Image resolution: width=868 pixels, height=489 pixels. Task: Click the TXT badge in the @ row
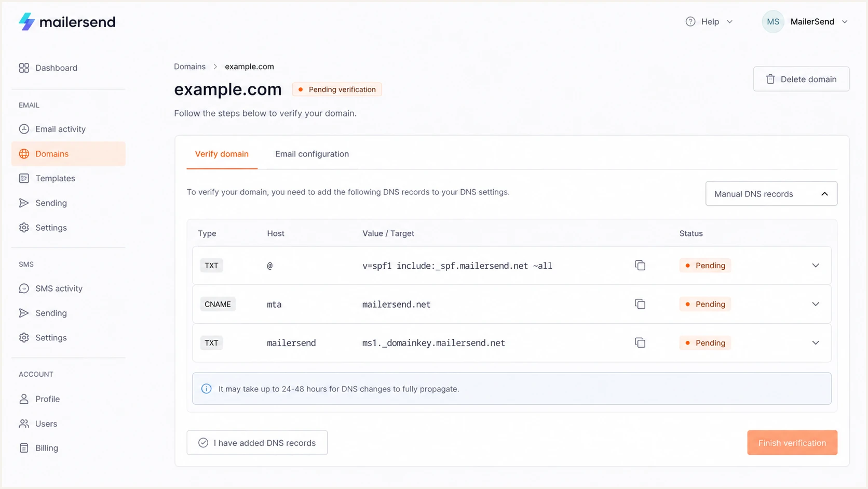coord(211,266)
